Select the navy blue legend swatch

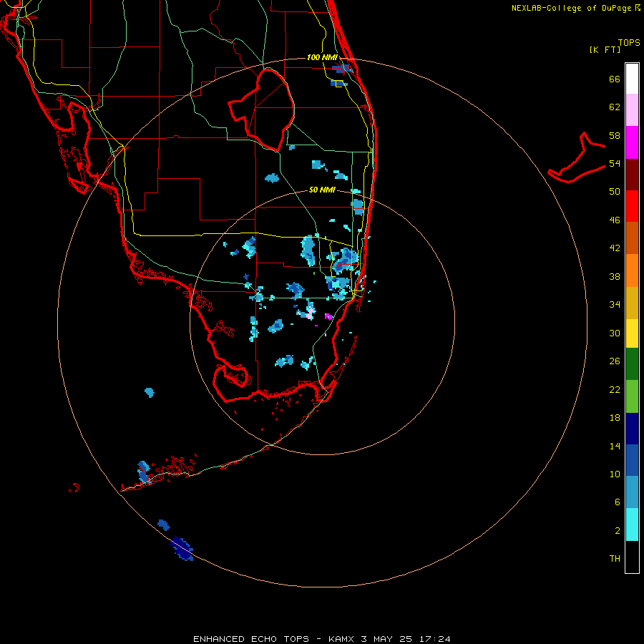(x=632, y=429)
